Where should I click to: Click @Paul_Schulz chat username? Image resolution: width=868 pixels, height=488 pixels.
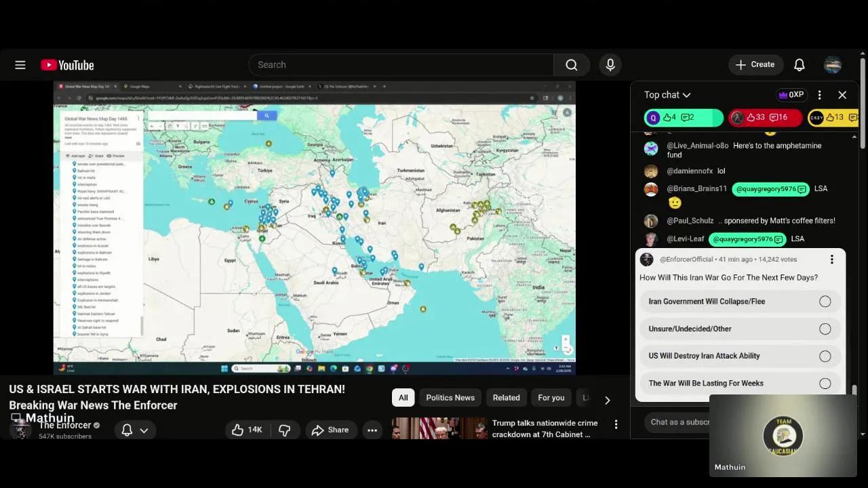click(x=690, y=221)
